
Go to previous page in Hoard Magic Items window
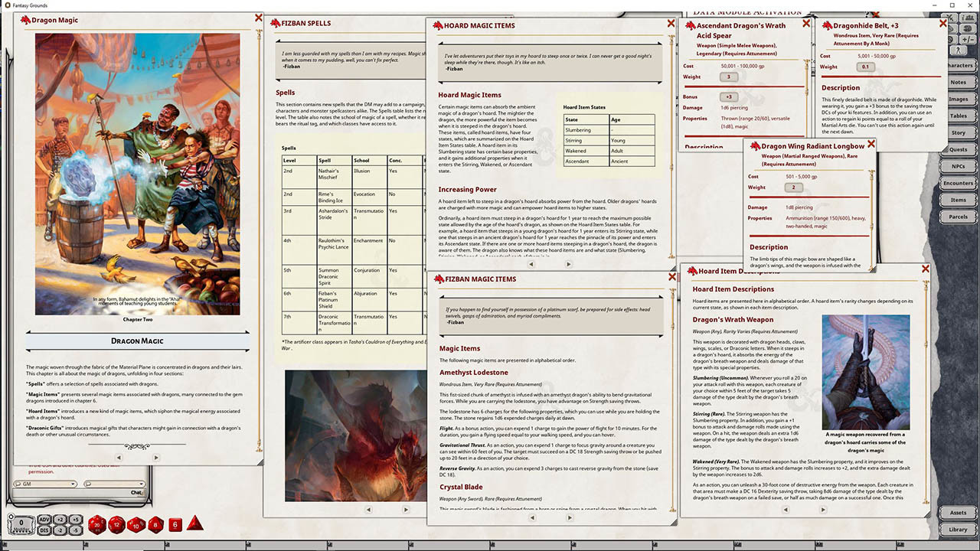[x=530, y=264]
